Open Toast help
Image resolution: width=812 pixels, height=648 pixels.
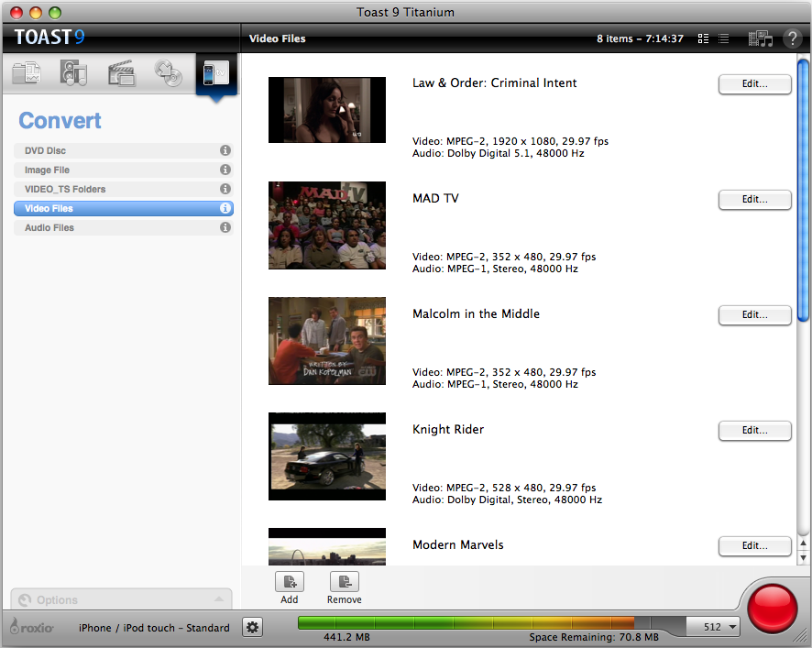(x=792, y=38)
